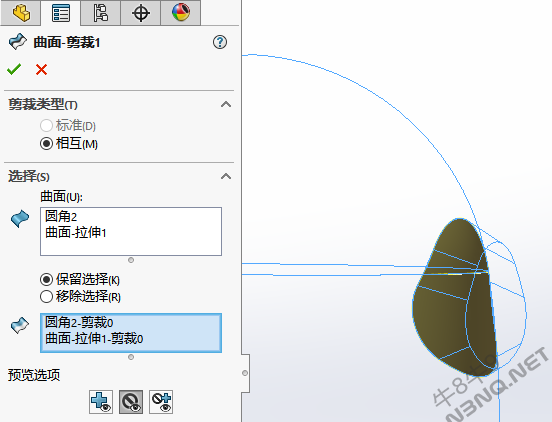This screenshot has width=552, height=422.
Task: Select 曲面-拉伸1-剪裁0 in the pieces list
Action: pos(94,339)
